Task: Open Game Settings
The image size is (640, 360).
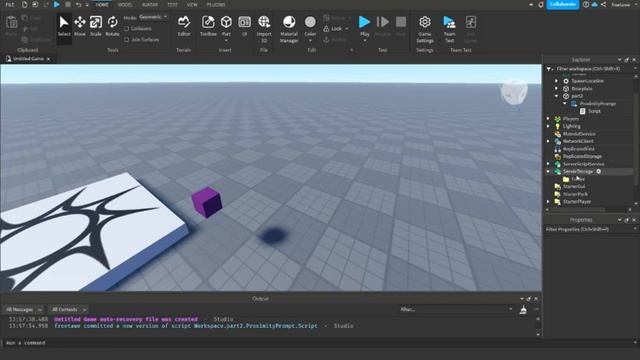Action: pyautogui.click(x=425, y=29)
